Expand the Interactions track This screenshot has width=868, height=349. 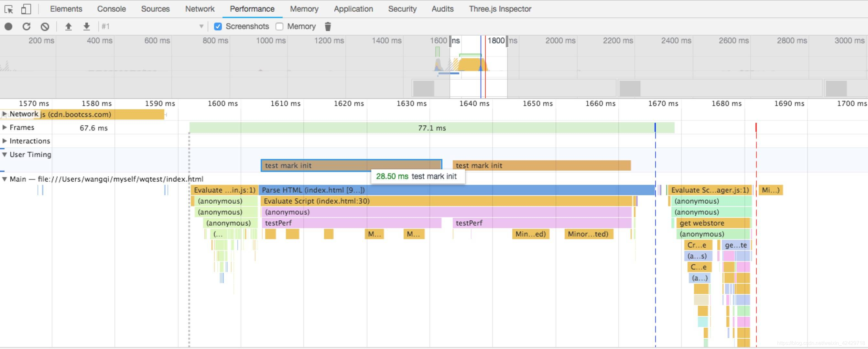[x=5, y=141]
